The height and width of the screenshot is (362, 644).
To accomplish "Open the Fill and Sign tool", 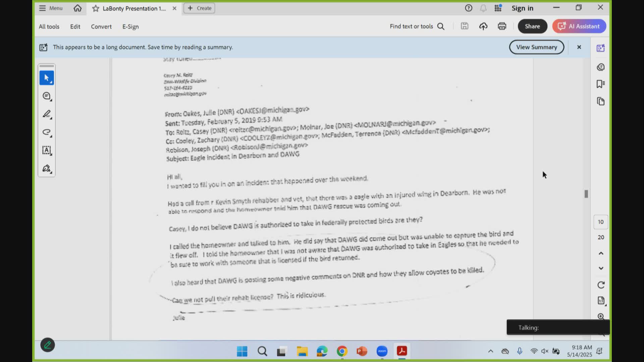I will 47,168.
